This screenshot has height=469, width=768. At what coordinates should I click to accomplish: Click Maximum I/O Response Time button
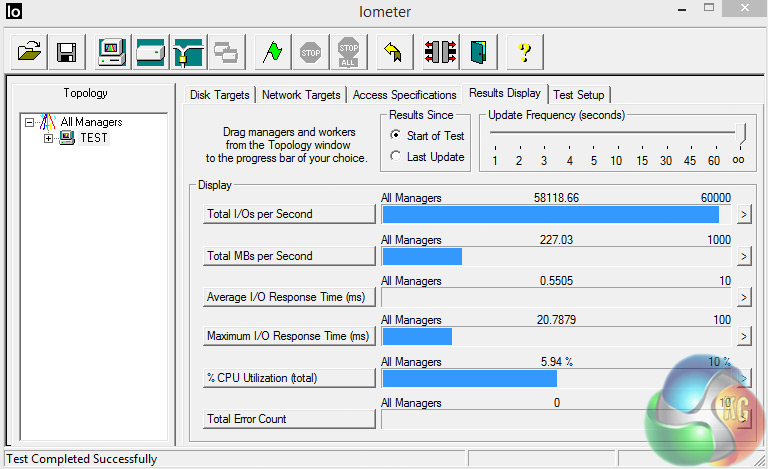(289, 336)
